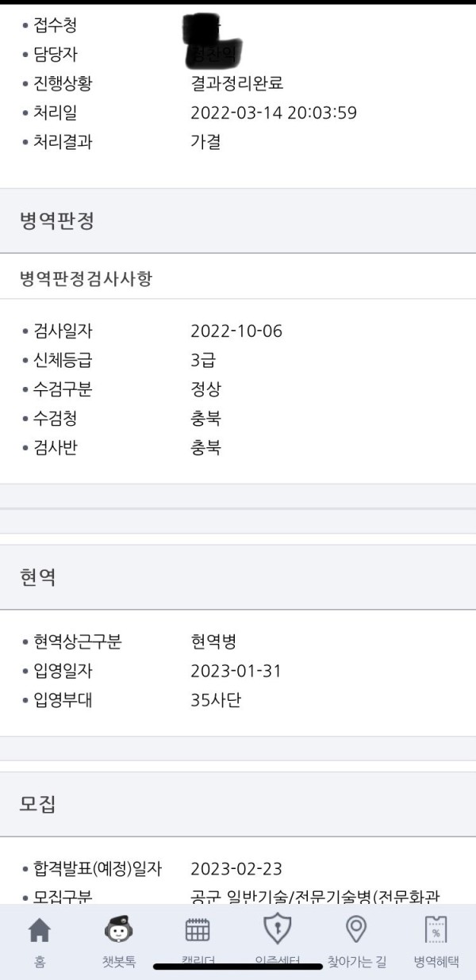Select the 병역판정 section header

[238, 221]
